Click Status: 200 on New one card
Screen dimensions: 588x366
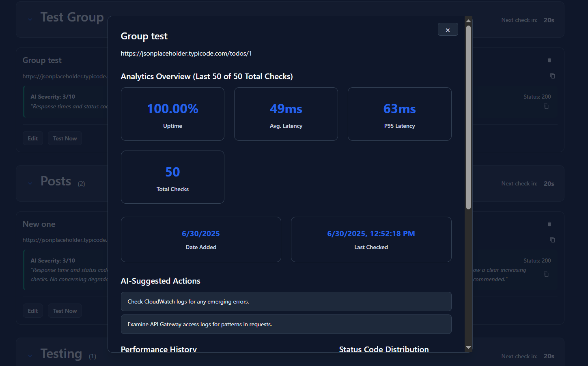point(537,261)
